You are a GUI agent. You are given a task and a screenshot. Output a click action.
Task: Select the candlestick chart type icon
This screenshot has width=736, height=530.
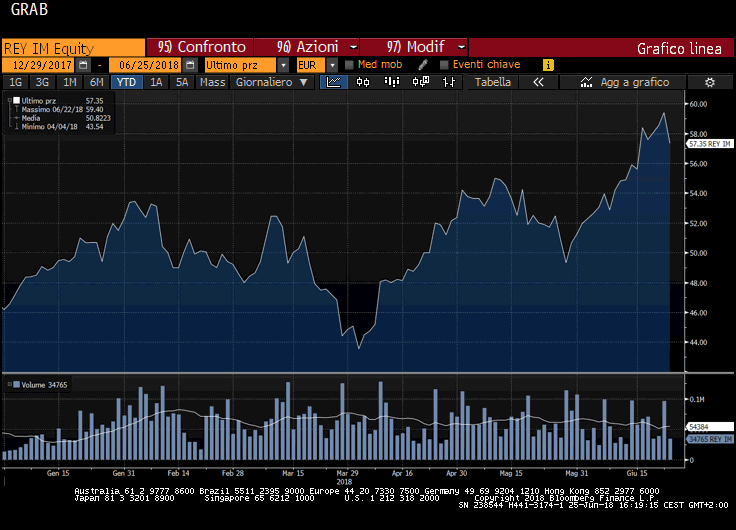pos(363,82)
